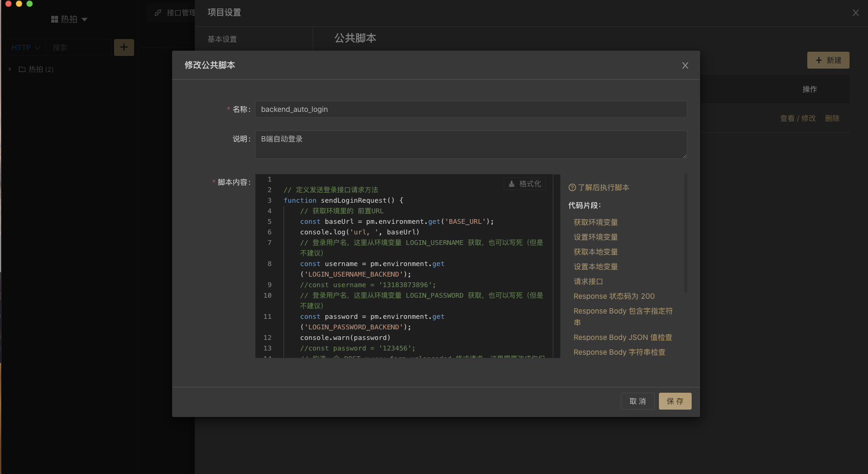Insert Response 状态码为 200 snippet
Screen dimensions: 868x474
614,296
